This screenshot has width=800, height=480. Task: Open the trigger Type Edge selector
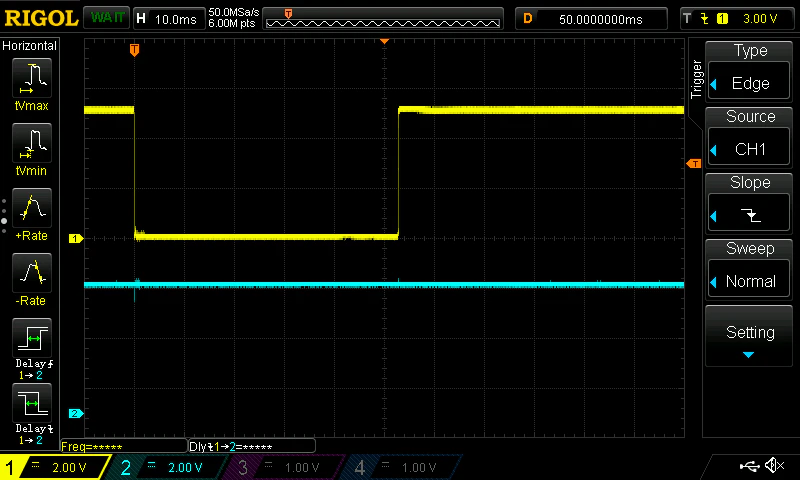tap(749, 70)
